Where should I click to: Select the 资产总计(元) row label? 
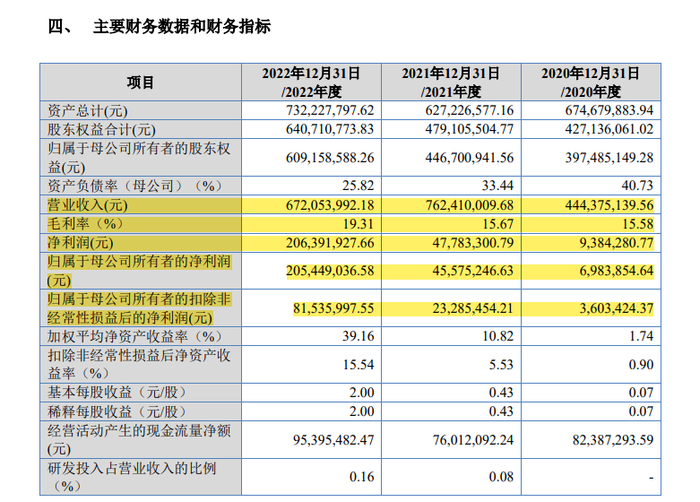click(88, 110)
